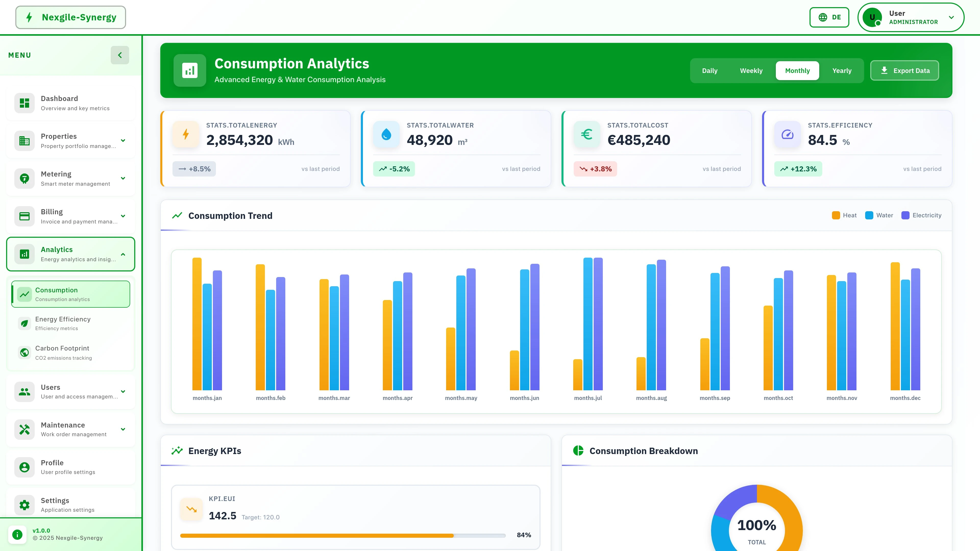Click the water droplet icon on Total Water card
The height and width of the screenshot is (551, 980).
pos(386,134)
